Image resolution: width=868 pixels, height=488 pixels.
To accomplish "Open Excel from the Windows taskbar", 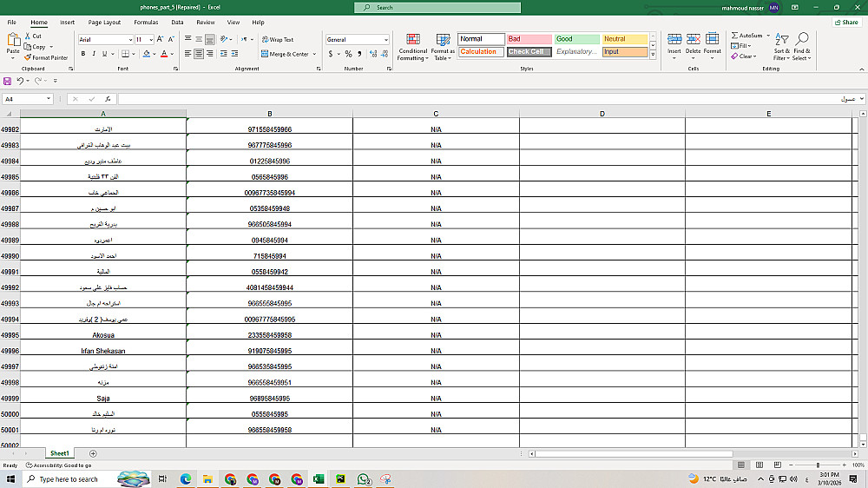I will tap(319, 478).
